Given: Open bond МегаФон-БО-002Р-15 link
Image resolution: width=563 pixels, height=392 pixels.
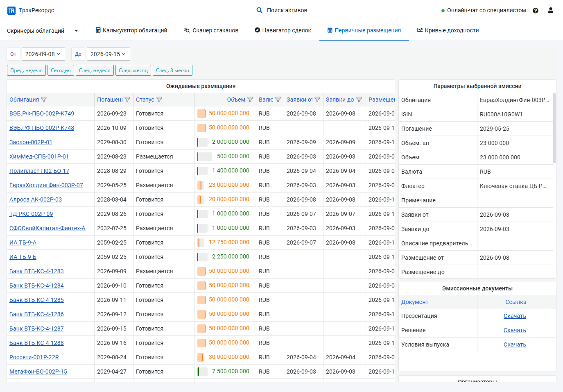Looking at the screenshot, I should (x=38, y=372).
